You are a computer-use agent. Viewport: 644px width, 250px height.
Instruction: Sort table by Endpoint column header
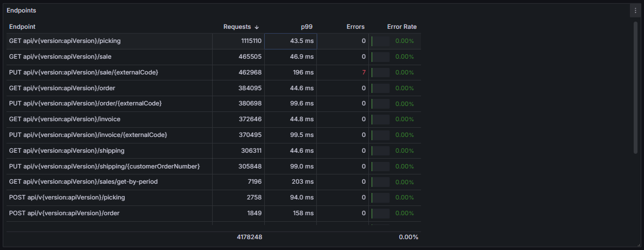tap(22, 27)
